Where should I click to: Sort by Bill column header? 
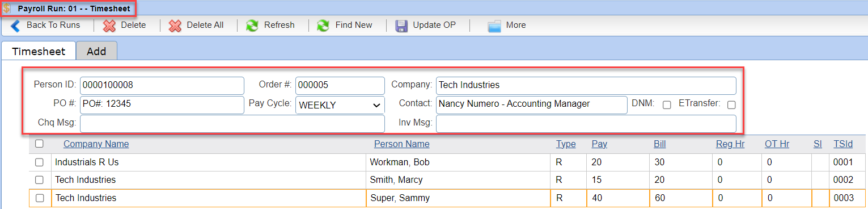[659, 144]
